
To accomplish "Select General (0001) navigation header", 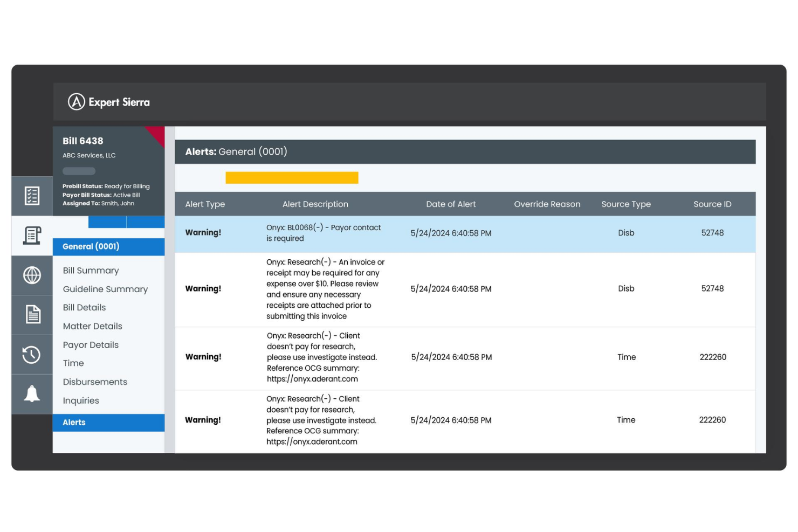I will click(108, 246).
